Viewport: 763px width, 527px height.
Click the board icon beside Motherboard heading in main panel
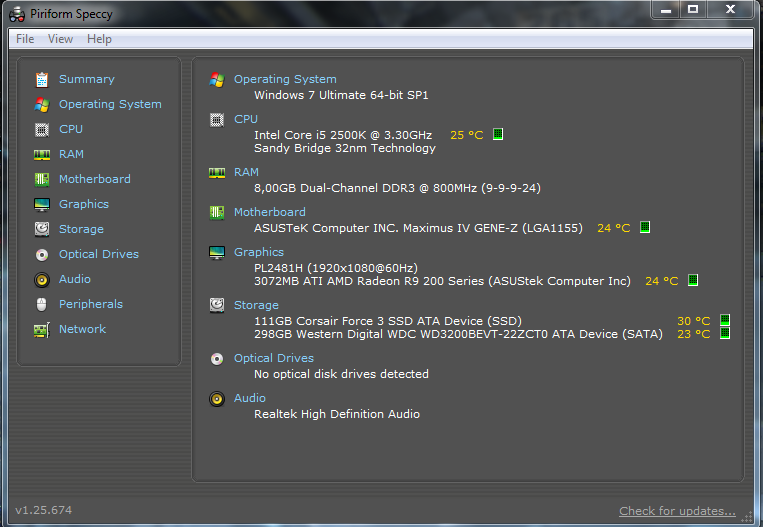coord(217,213)
